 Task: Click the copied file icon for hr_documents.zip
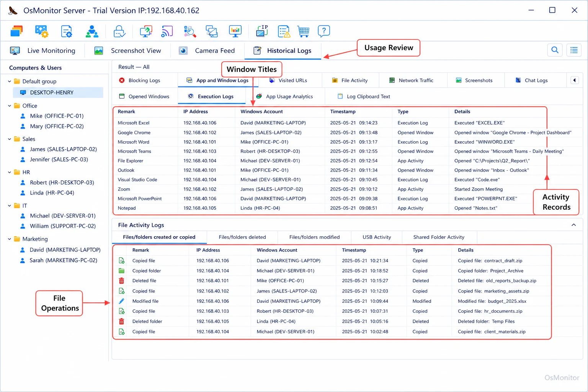click(121, 311)
